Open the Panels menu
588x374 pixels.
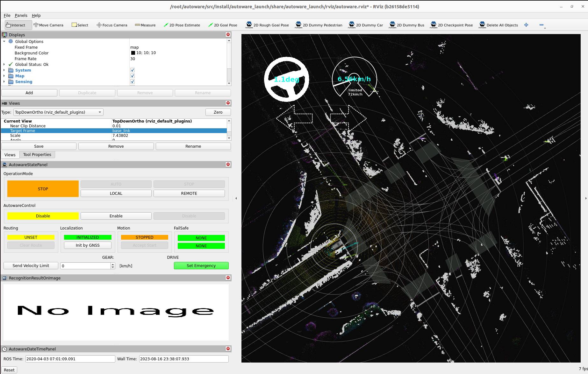21,15
